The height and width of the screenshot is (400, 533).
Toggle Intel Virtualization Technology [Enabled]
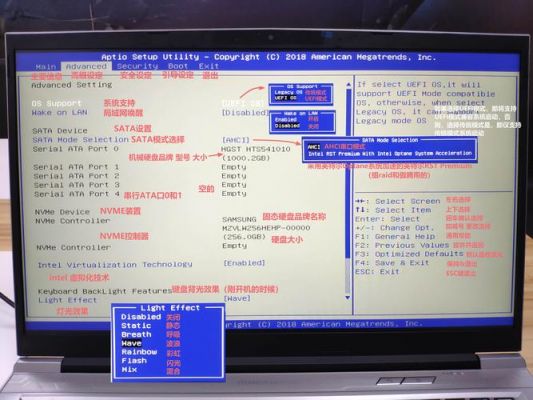(244, 263)
